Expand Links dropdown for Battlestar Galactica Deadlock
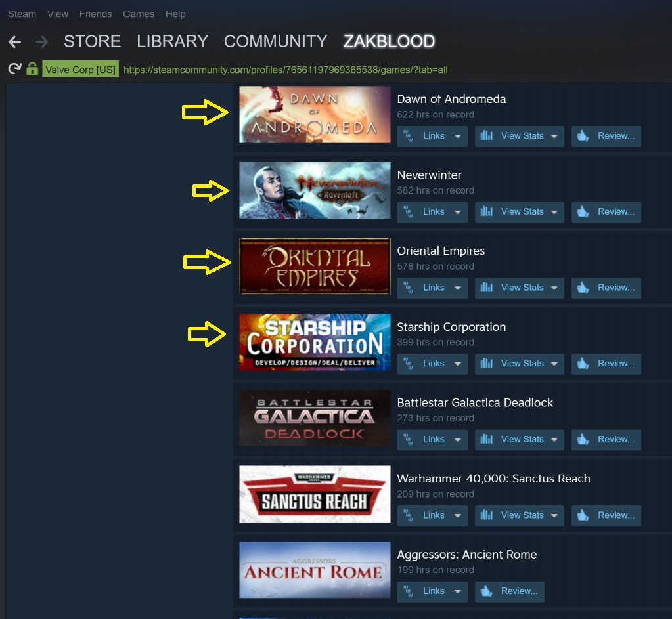 458,440
